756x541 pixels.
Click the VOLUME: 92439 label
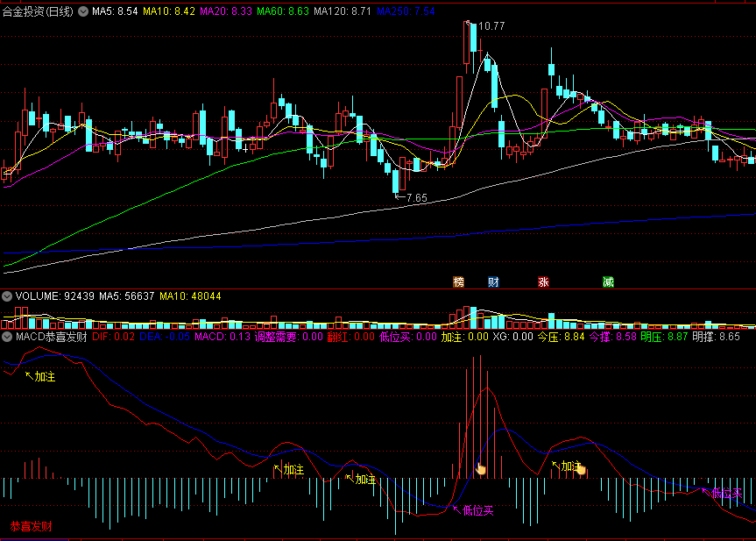54,296
